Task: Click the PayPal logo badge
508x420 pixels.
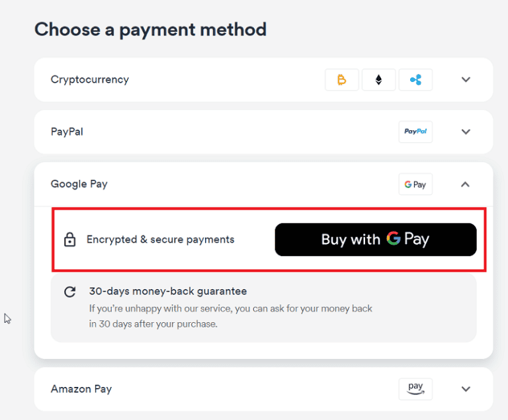Action: point(415,132)
